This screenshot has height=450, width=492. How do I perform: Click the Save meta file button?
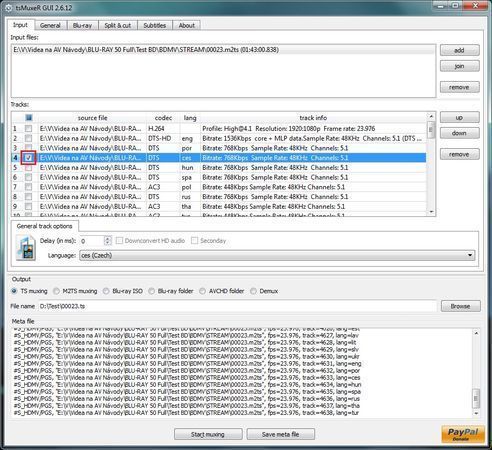click(x=280, y=434)
